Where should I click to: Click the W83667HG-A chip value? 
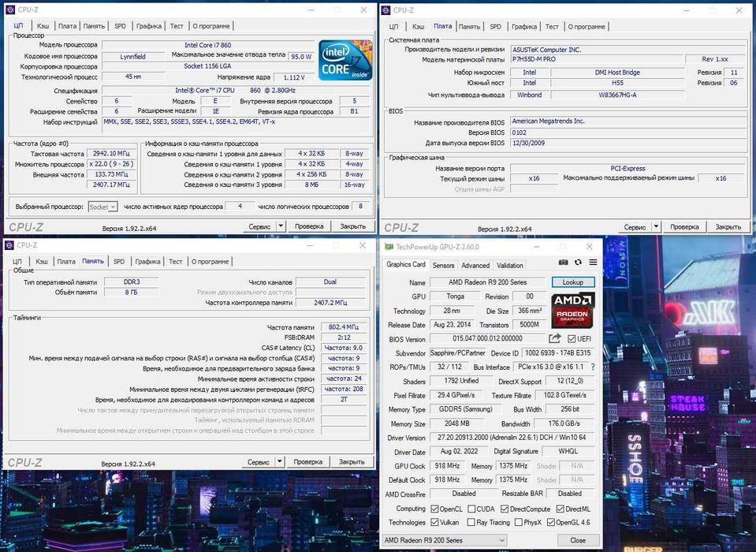point(617,95)
